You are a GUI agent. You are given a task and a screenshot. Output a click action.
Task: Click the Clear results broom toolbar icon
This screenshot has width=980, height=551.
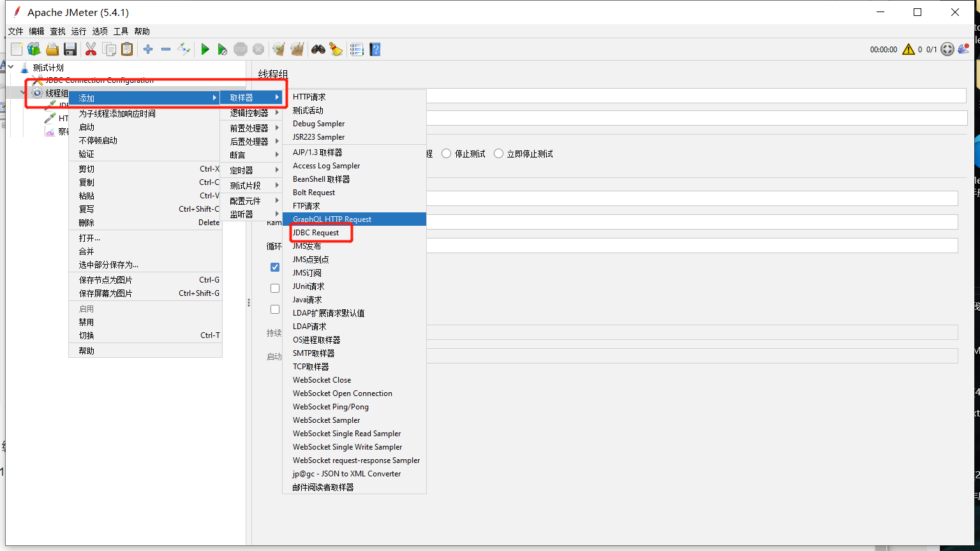click(x=278, y=49)
